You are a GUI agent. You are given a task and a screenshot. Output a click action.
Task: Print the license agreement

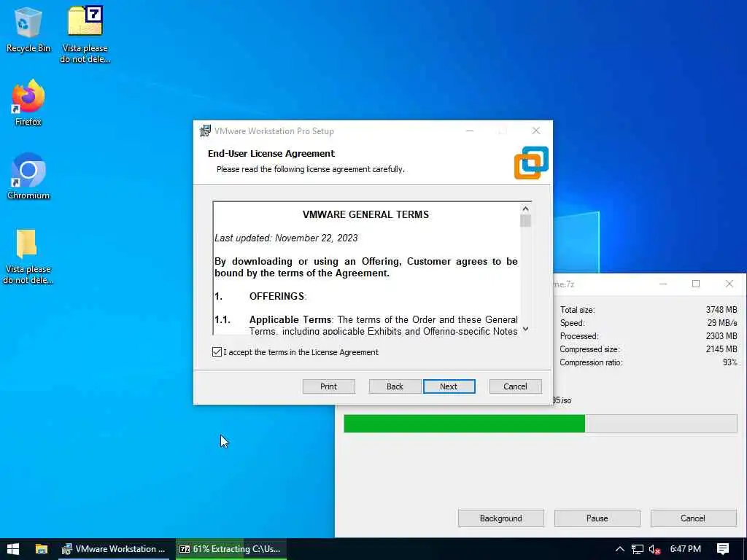click(x=329, y=386)
